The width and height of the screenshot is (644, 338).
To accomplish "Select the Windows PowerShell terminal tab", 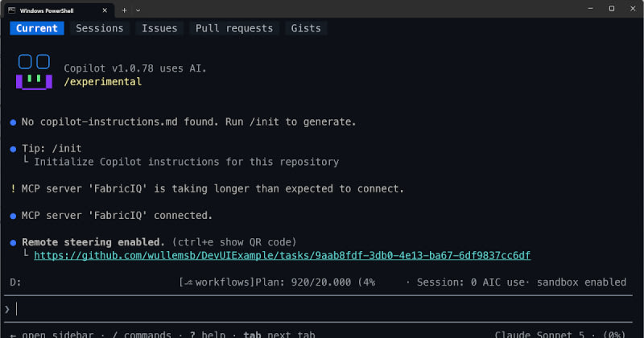I will (x=57, y=10).
